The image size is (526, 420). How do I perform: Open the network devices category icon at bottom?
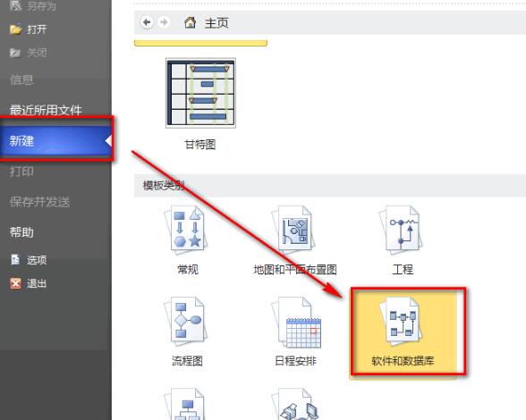point(295,404)
